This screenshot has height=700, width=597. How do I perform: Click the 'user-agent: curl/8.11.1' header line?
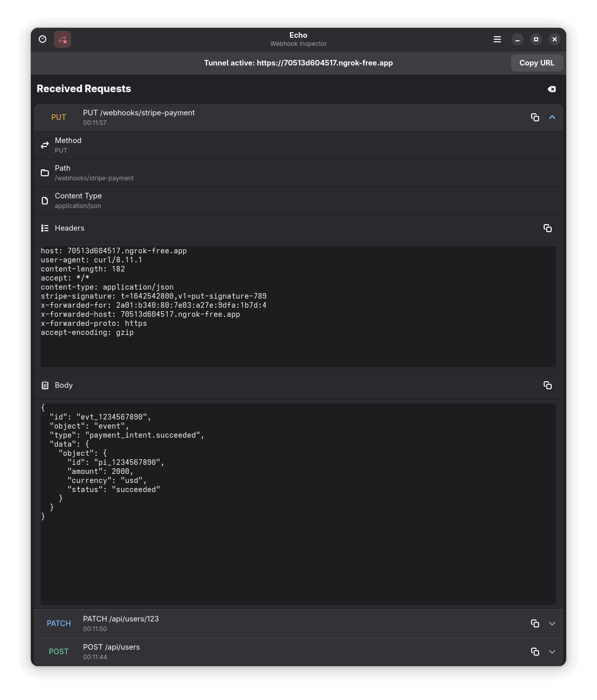coord(92,260)
